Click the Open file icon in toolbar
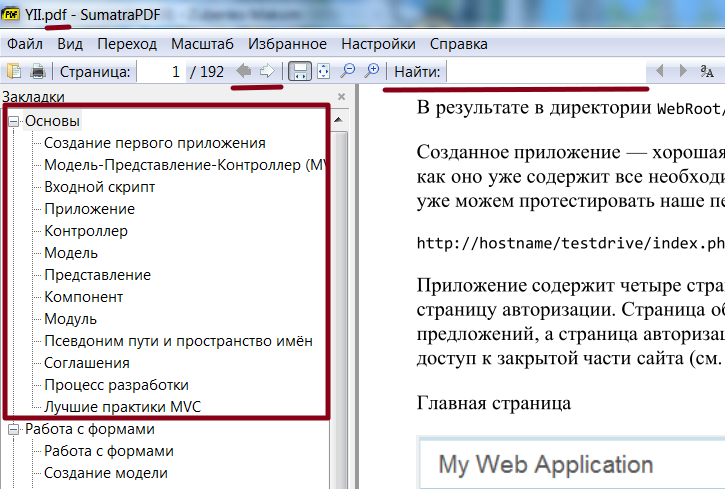Screen dimensions: 725x489 tap(14, 71)
